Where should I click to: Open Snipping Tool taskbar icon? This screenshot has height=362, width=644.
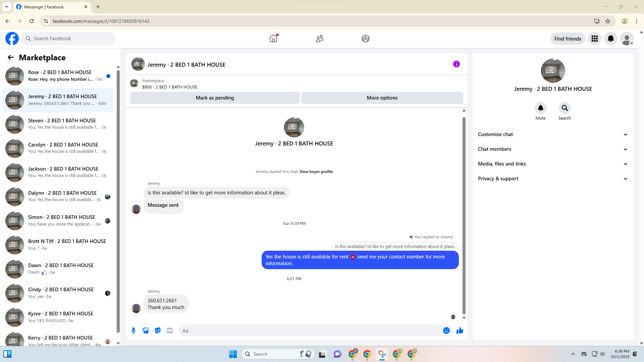pos(382,354)
